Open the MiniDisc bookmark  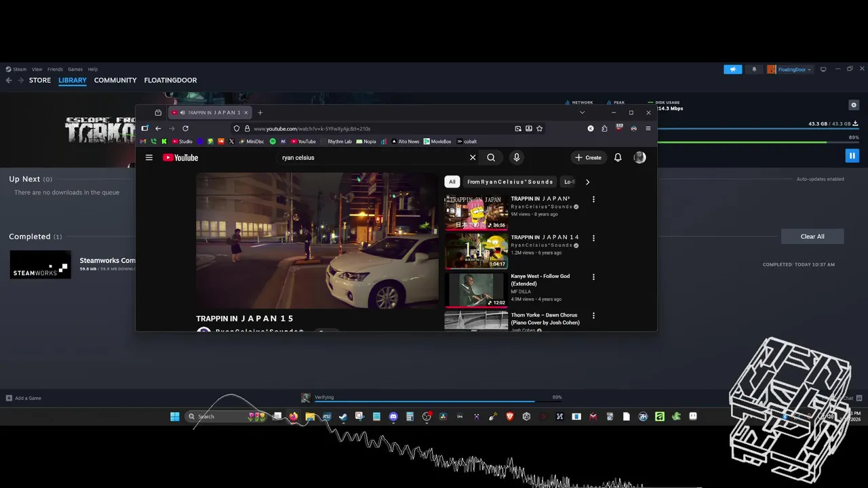click(252, 142)
